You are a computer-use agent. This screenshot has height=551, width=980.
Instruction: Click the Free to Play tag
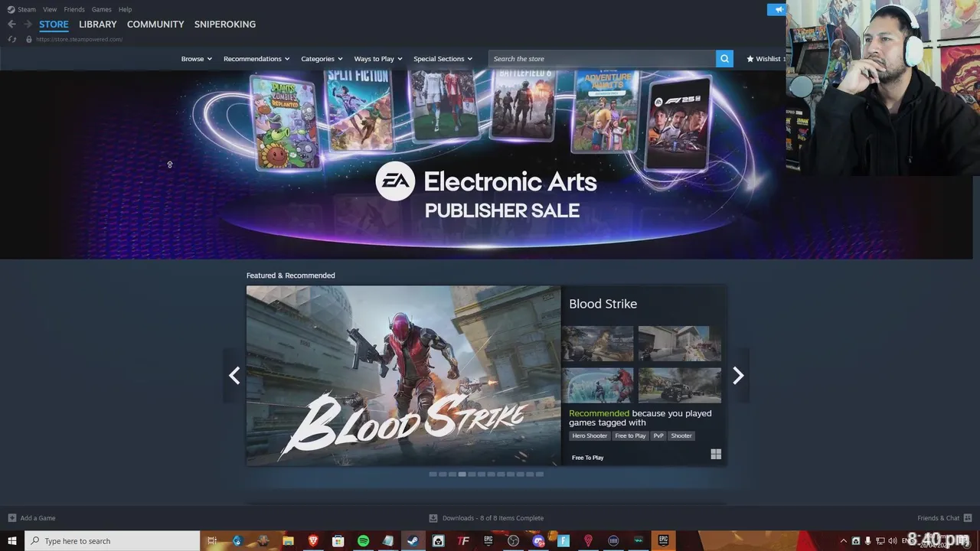click(630, 436)
